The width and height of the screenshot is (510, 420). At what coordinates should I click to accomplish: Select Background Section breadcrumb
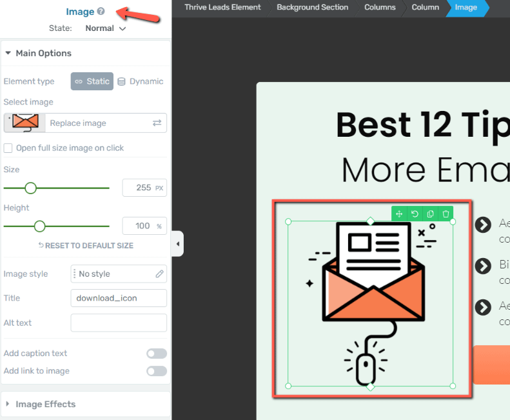(x=312, y=7)
